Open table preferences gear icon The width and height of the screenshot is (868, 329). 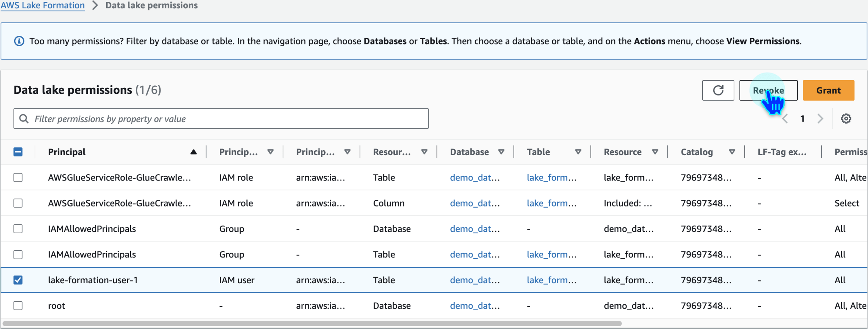coord(846,119)
